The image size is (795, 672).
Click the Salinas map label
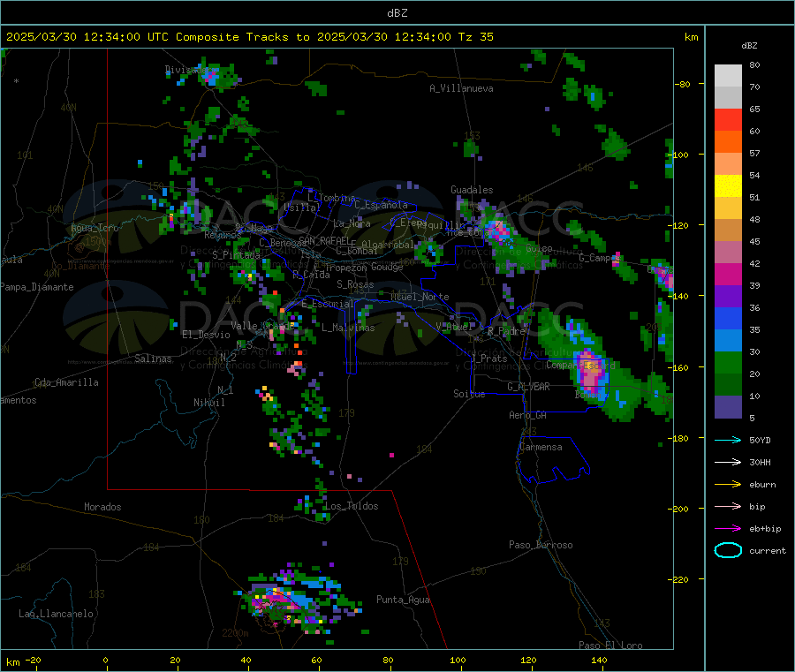pyautogui.click(x=153, y=359)
